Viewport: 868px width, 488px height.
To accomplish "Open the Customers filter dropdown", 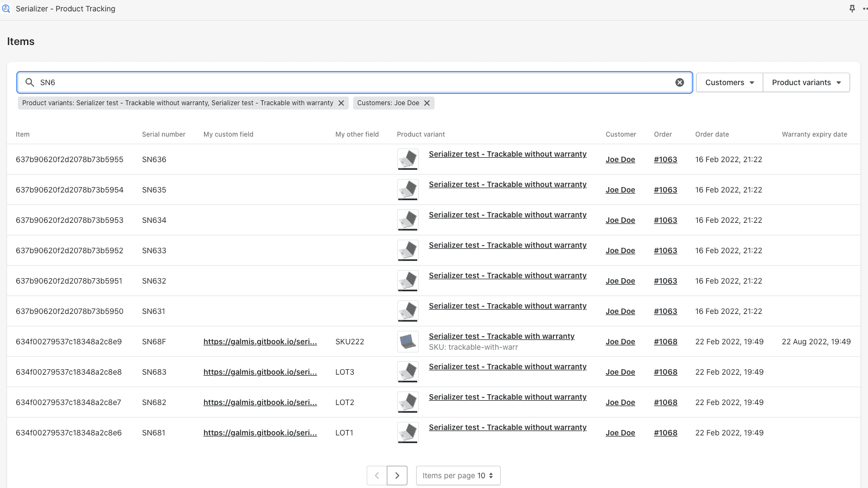I will click(729, 82).
